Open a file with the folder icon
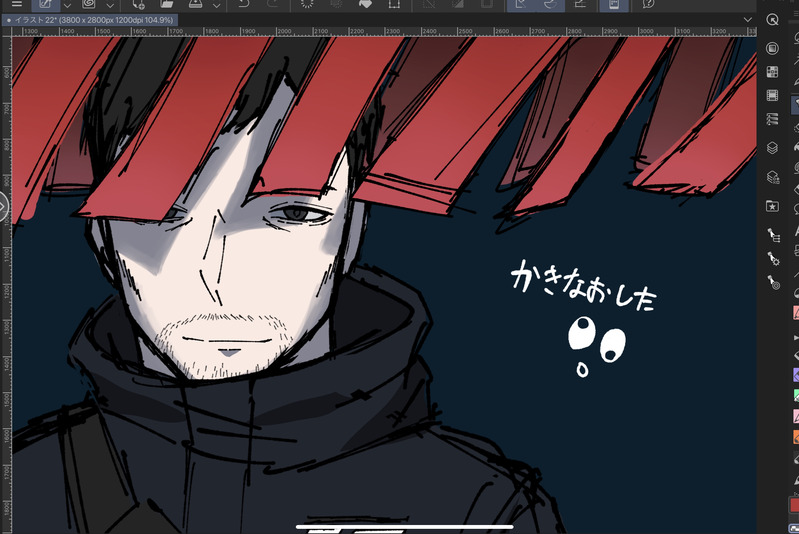The height and width of the screenshot is (534, 799). [167, 4]
